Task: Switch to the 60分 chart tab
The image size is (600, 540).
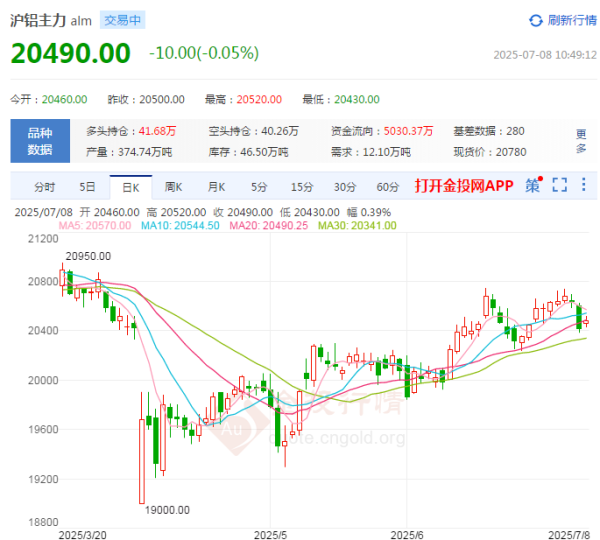Action: coord(388,187)
